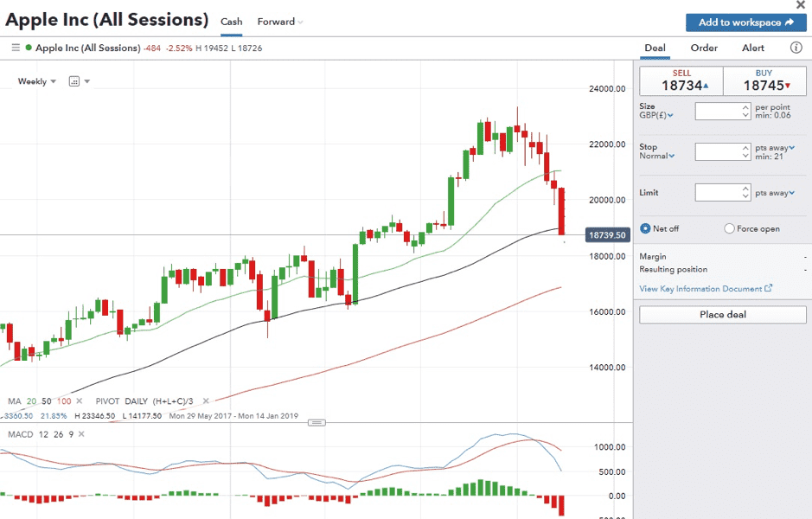Decrease Size value with down arrow
This screenshot has width=812, height=519.
(x=745, y=115)
